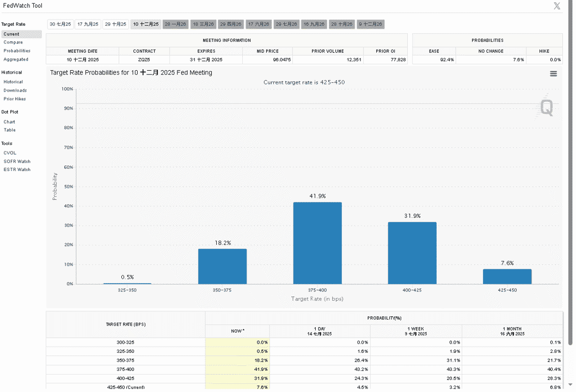The image size is (576, 392).
Task: Open SOFR Watch tool link
Action: pos(17,161)
